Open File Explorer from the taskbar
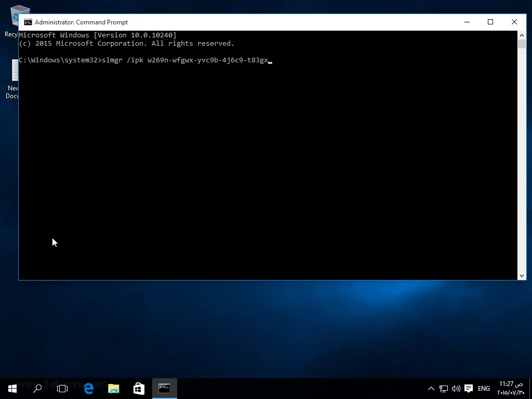Viewport: 532px width, 399px height. [113, 388]
